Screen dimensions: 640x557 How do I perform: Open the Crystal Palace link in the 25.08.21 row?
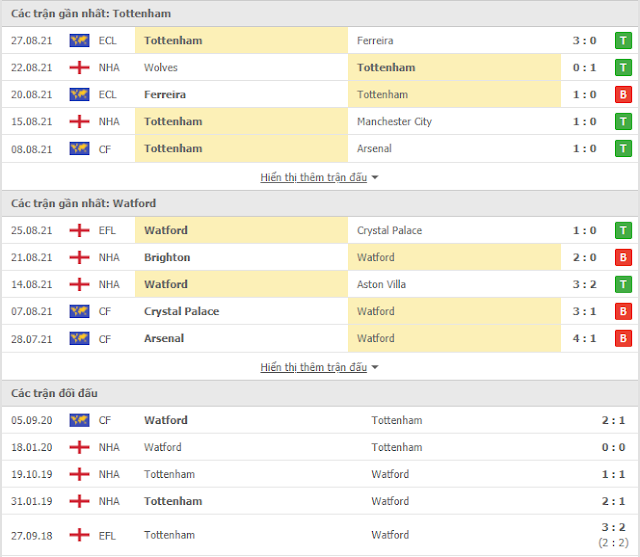389,231
